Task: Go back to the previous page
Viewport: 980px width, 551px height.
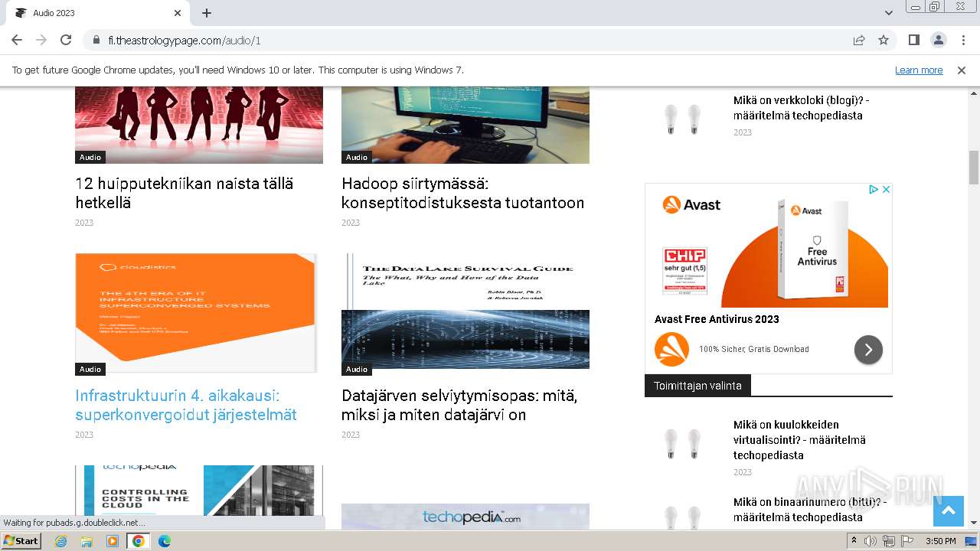Action: click(17, 40)
